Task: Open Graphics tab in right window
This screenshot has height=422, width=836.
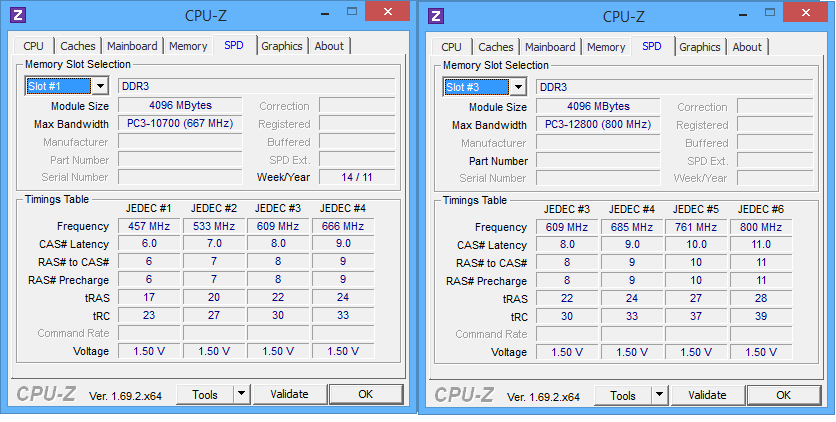Action: coord(700,47)
